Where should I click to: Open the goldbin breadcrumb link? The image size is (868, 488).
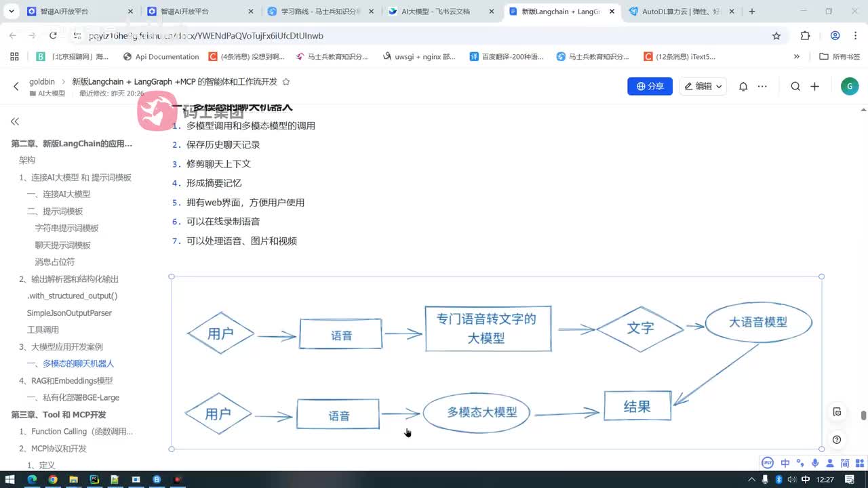click(42, 81)
